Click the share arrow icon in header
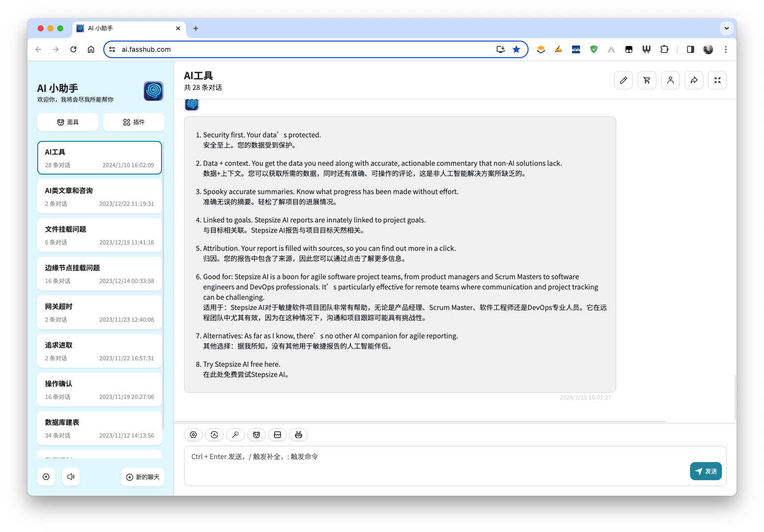This screenshot has width=764, height=532. [694, 80]
